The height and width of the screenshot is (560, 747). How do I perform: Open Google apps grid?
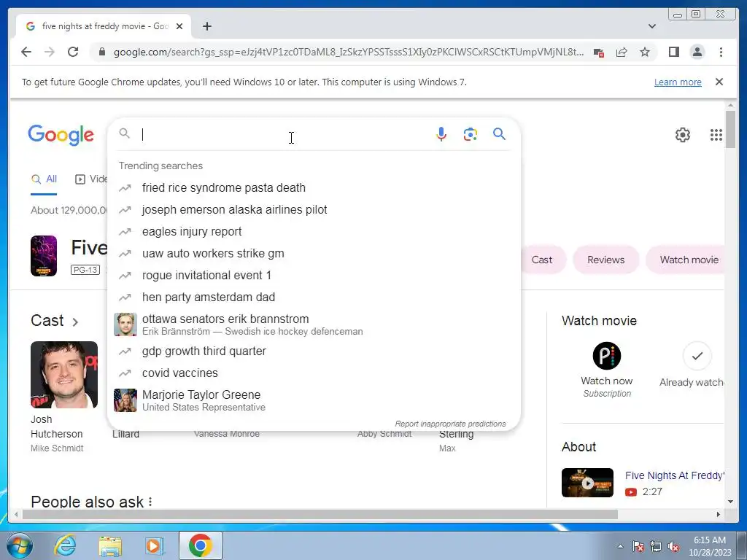tap(716, 135)
